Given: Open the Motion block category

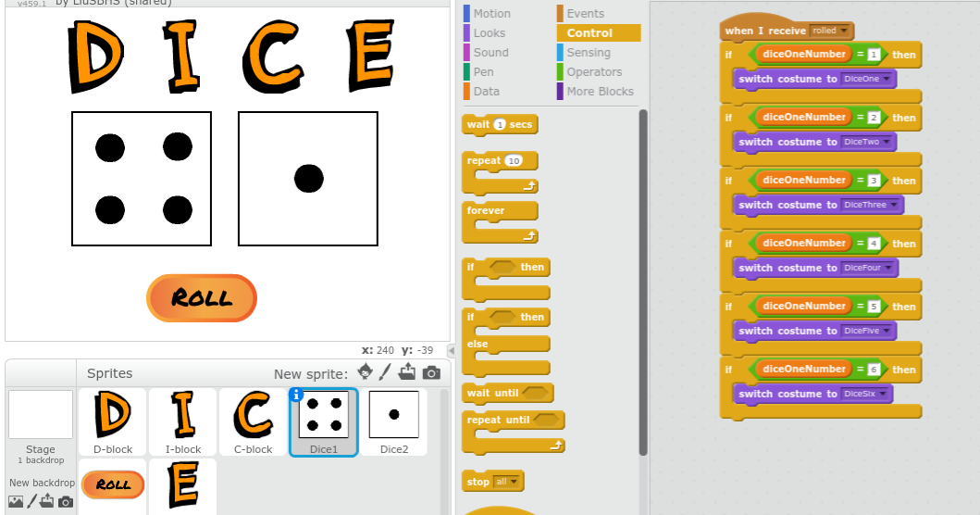Looking at the screenshot, I should 492,13.
